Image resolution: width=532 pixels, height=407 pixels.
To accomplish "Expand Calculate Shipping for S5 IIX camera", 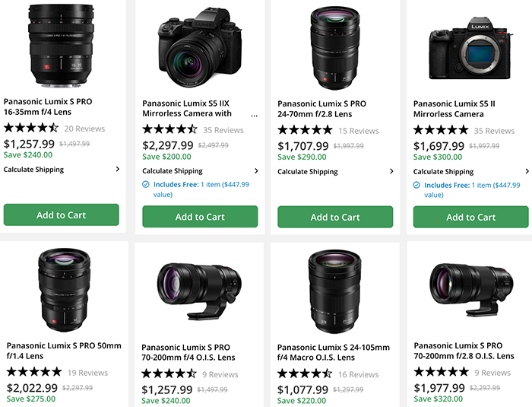I will 200,171.
